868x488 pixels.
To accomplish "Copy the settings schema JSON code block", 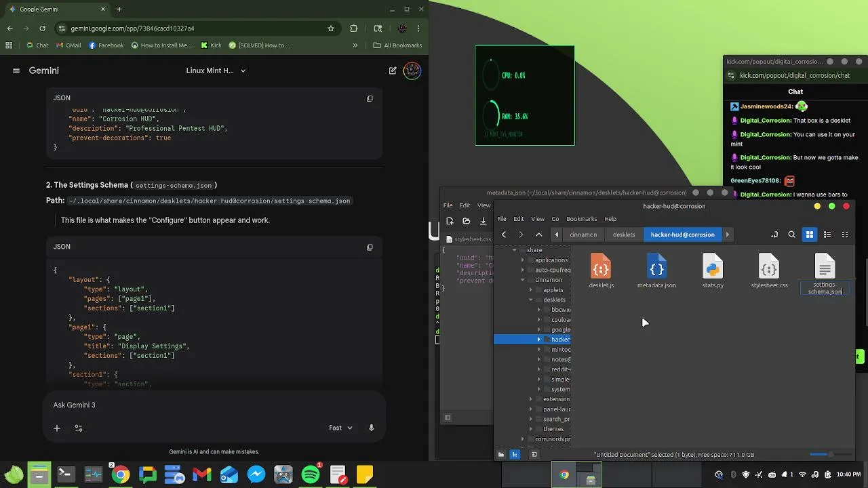I will 370,247.
